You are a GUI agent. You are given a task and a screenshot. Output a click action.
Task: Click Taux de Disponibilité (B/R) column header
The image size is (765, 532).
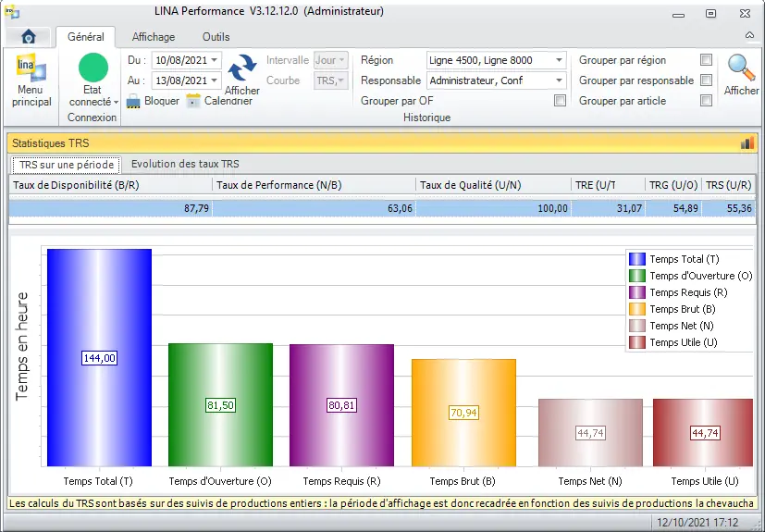tap(111, 185)
